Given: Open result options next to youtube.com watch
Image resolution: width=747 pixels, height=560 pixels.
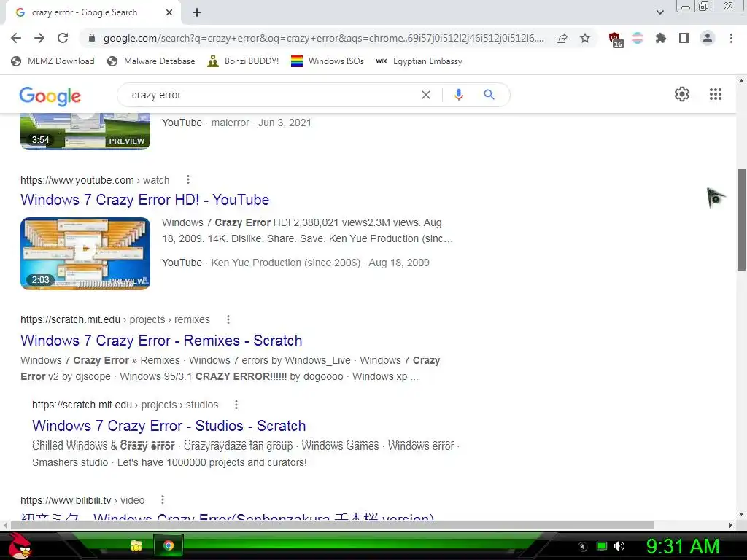Looking at the screenshot, I should (x=188, y=179).
